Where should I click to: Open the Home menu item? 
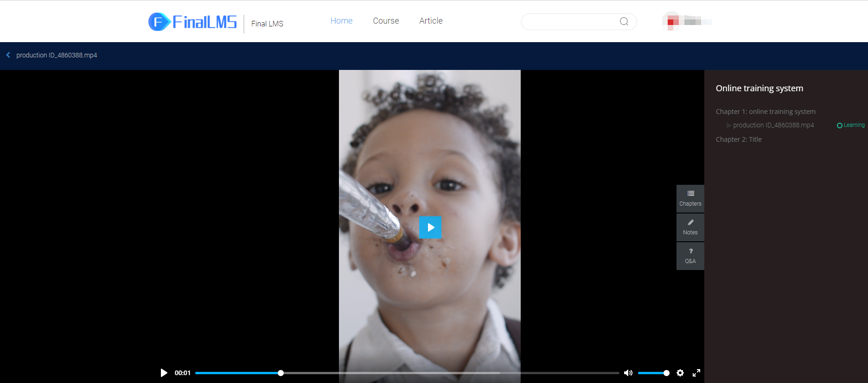[x=341, y=21]
